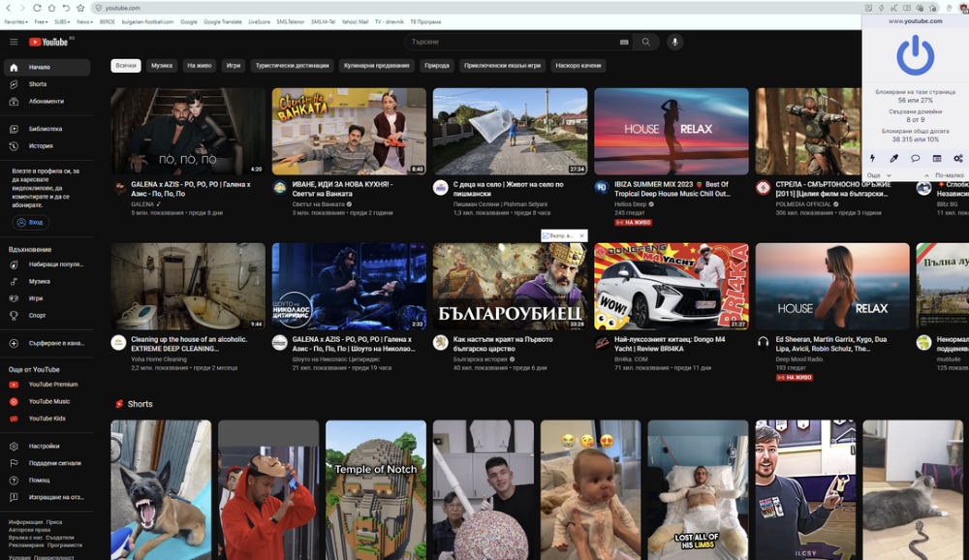Open the Free bookmarks dropdown

pyautogui.click(x=42, y=21)
